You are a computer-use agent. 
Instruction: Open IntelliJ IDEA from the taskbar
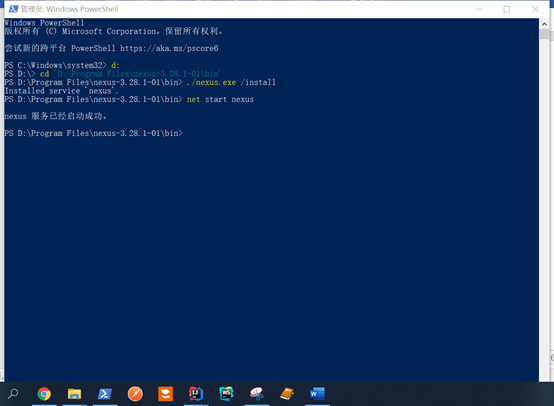coord(196,394)
